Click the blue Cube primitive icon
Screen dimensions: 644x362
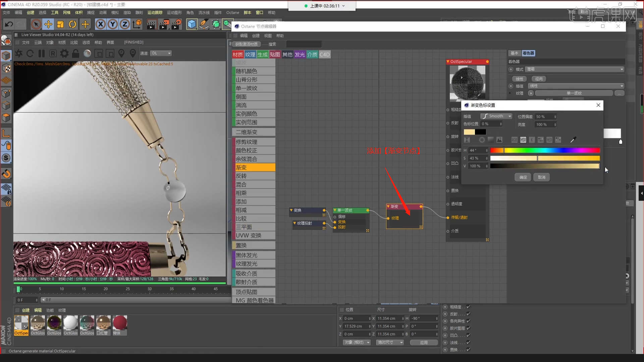192,24
